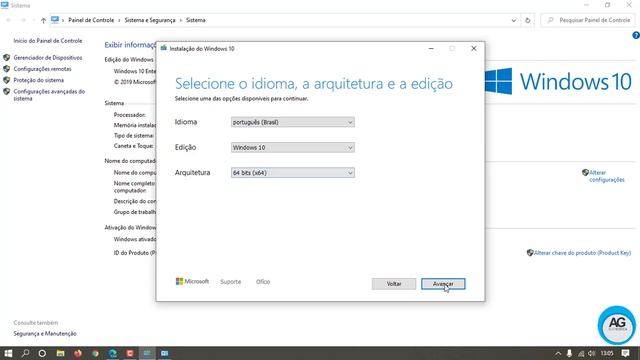Open the Idioma language dropdown
This screenshot has width=640, height=360.
[x=293, y=122]
